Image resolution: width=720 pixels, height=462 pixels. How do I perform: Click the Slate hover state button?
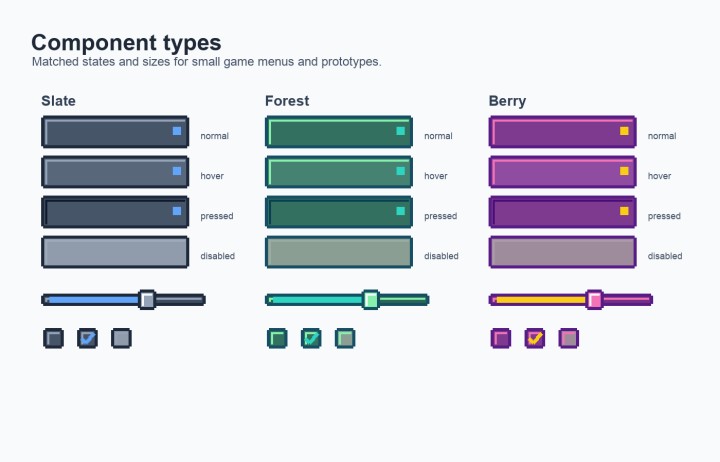tap(115, 172)
